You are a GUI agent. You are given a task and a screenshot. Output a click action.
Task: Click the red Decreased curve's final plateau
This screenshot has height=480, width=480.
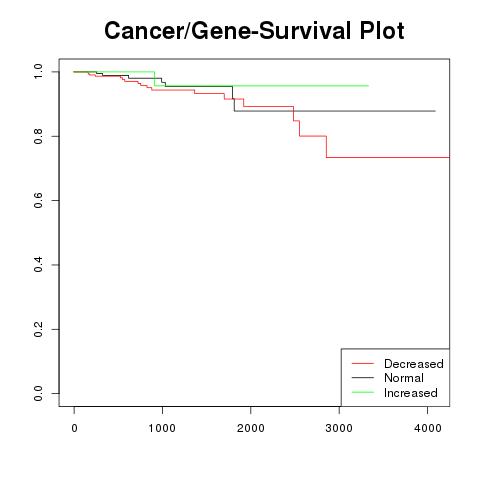coord(388,157)
